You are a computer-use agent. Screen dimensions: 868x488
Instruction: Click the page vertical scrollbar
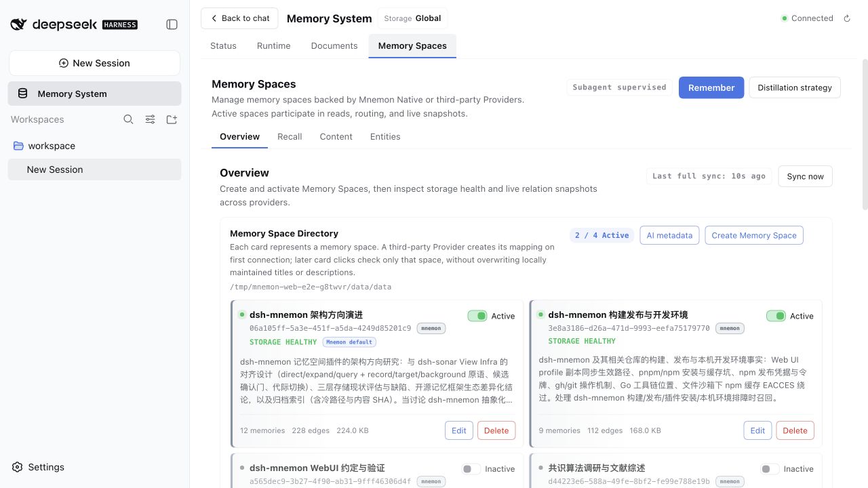point(864,134)
